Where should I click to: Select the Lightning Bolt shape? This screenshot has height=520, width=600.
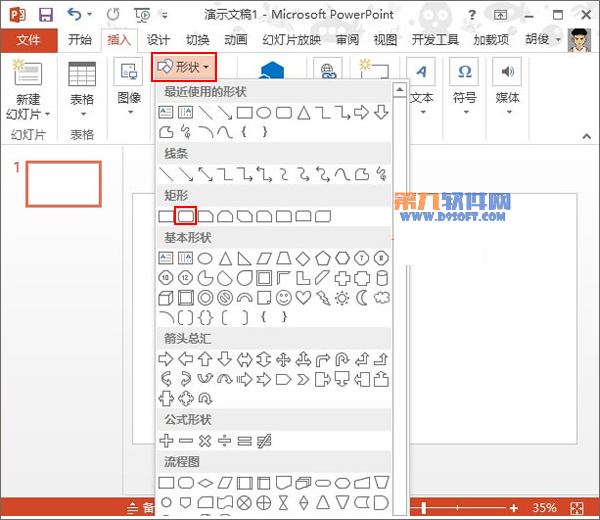pyautogui.click(x=323, y=298)
